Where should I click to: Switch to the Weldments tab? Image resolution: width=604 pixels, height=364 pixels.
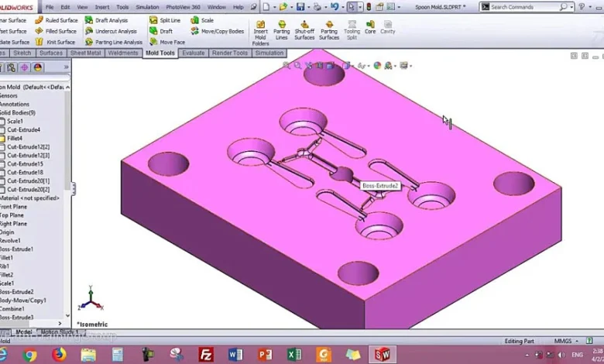click(123, 53)
